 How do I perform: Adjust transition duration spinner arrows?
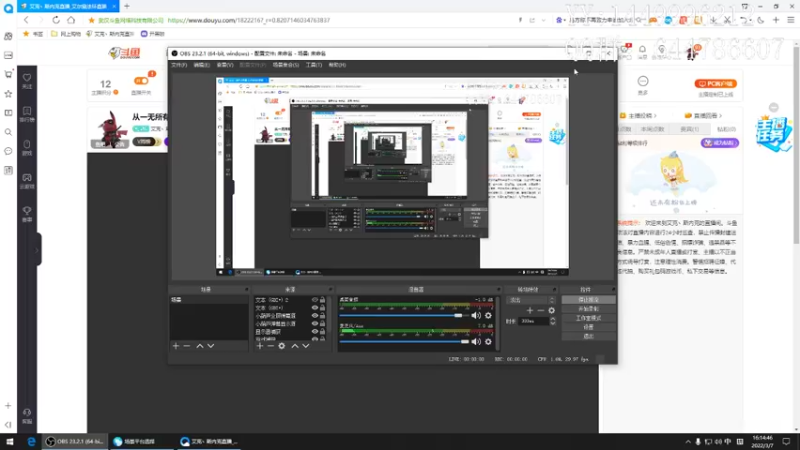pos(553,321)
